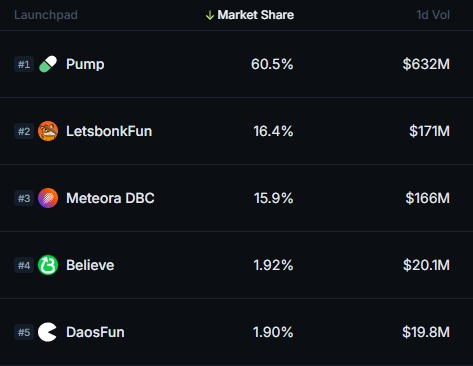The height and width of the screenshot is (366, 473).
Task: Open the LetsbonkFun launchpad link
Action: point(109,131)
